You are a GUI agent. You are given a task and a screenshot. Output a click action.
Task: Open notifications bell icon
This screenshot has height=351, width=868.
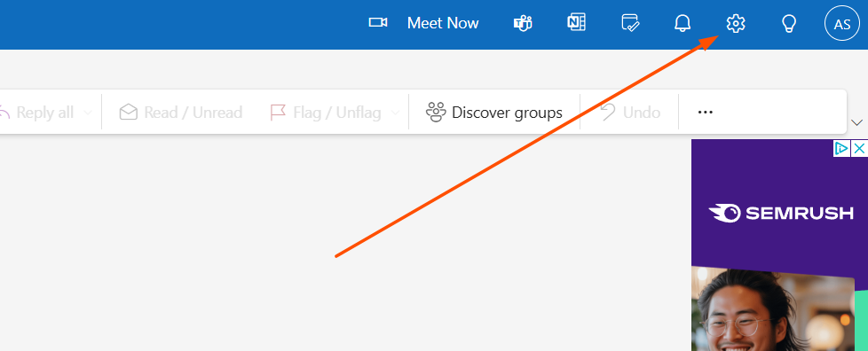[683, 23]
